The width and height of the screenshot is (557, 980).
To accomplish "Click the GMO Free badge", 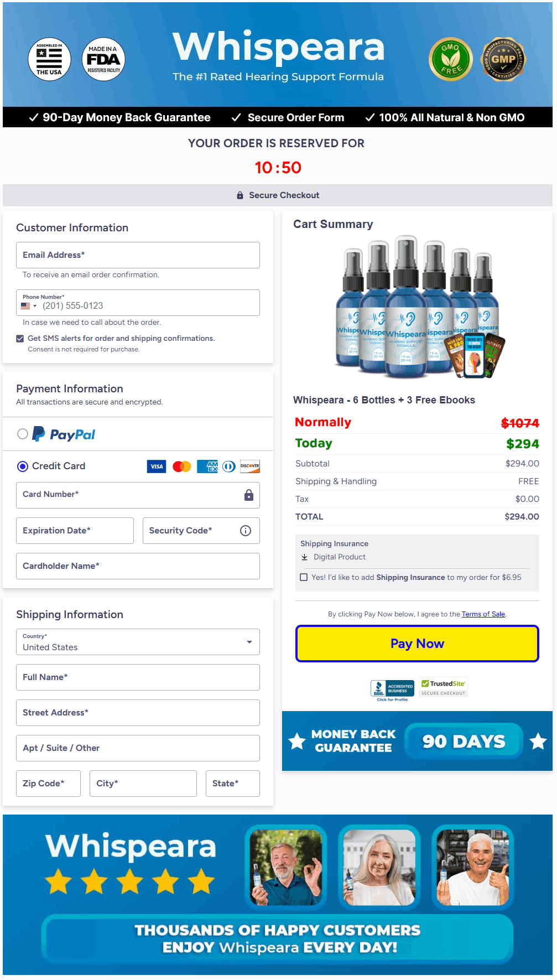I will point(451,59).
